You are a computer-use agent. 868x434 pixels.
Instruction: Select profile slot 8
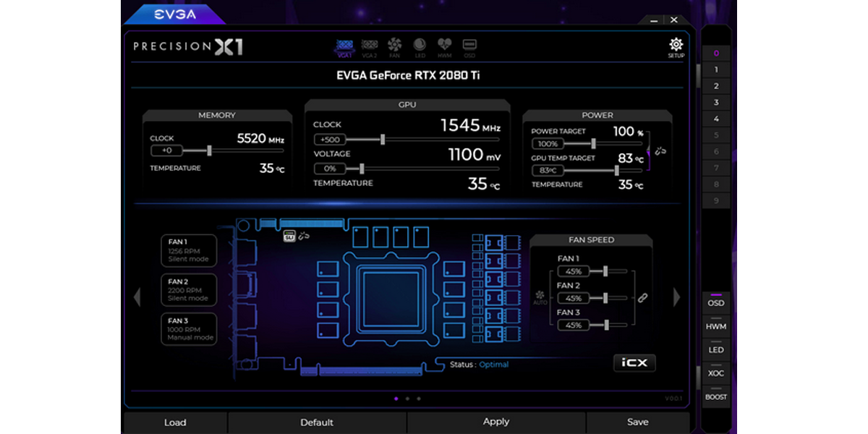(716, 184)
